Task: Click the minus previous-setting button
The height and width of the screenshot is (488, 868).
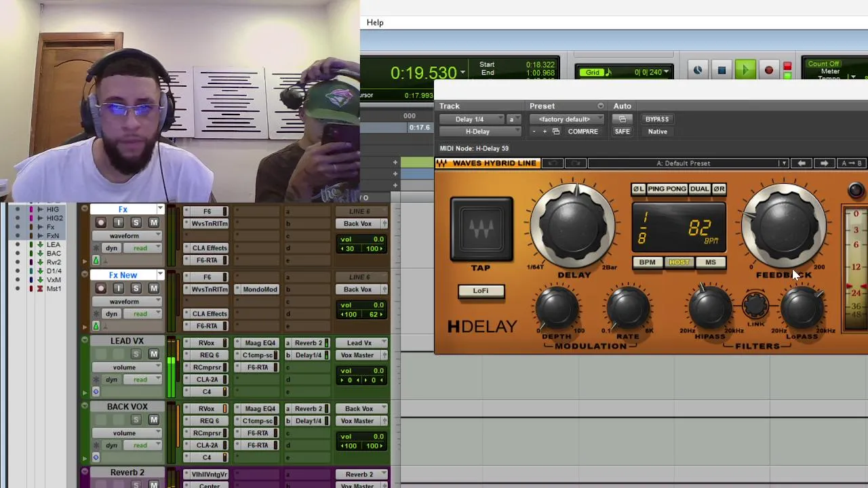Action: click(x=534, y=131)
